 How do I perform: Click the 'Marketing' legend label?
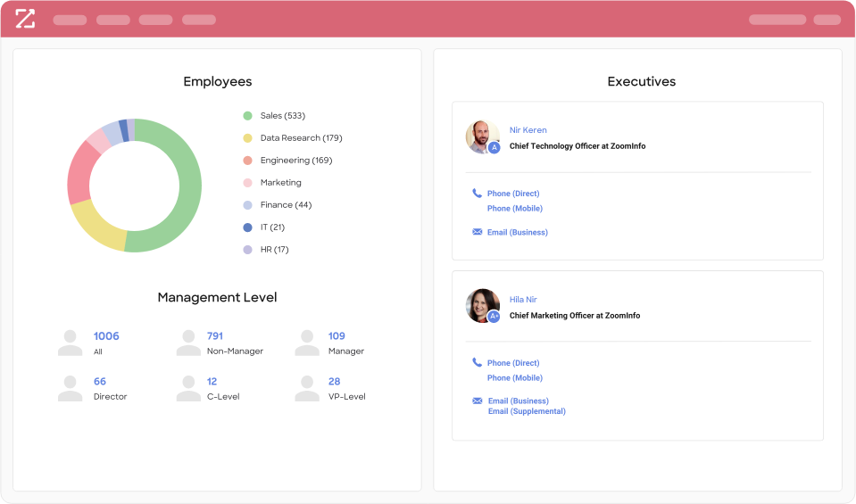[280, 183]
